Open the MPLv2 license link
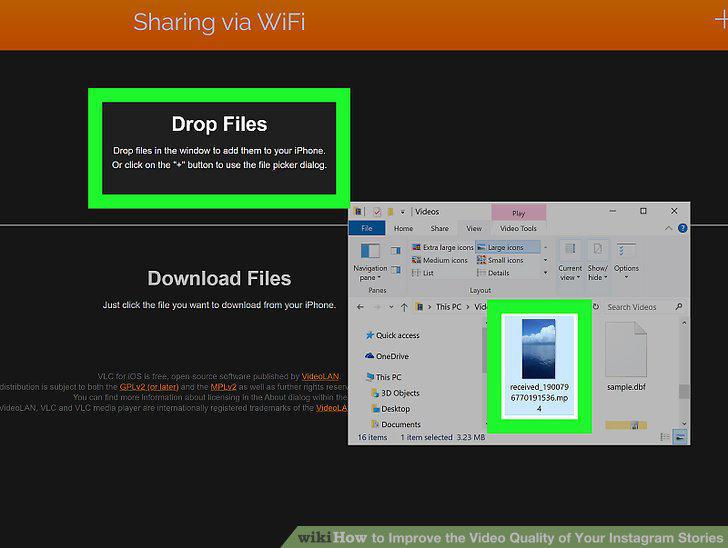The height and width of the screenshot is (548, 728). pyautogui.click(x=223, y=386)
